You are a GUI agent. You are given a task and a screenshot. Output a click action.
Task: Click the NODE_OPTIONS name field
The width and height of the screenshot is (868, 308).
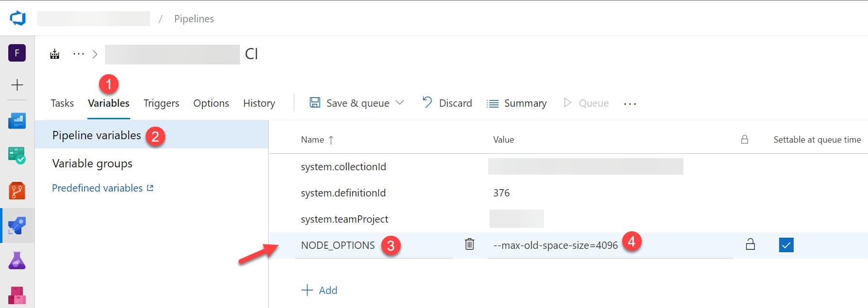point(374,245)
